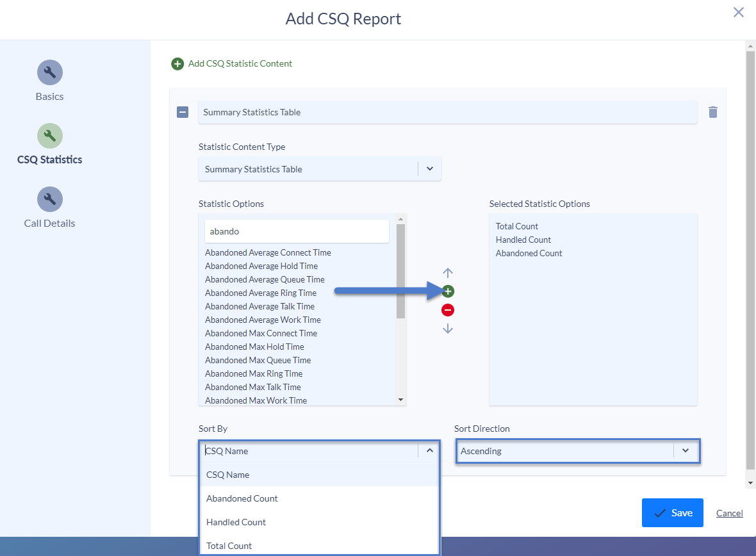The image size is (756, 556).
Task: Select Abandoned Average Work Time option
Action: [x=263, y=320]
